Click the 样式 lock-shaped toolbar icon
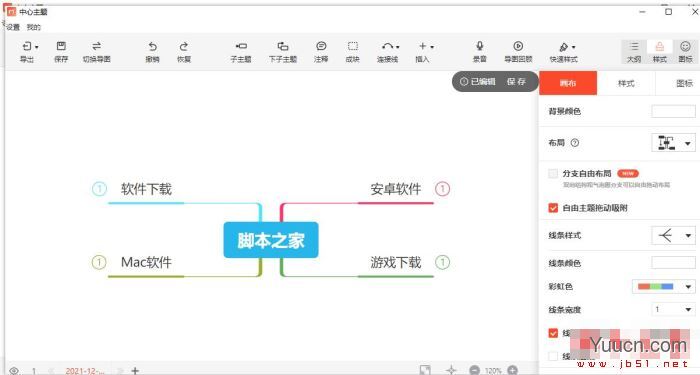 pos(659,46)
